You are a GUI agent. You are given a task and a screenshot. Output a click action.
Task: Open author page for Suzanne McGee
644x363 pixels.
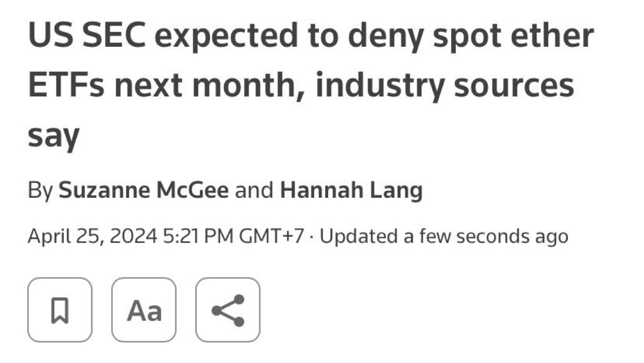click(x=143, y=190)
